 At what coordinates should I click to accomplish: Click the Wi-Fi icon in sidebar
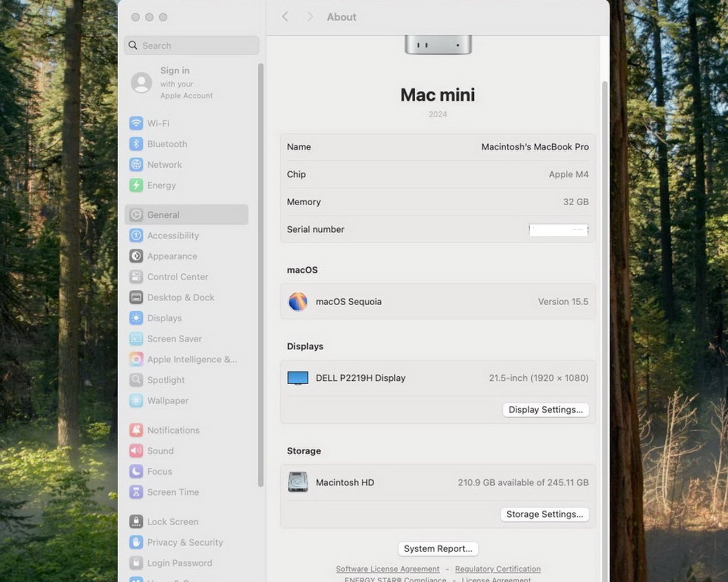click(136, 123)
